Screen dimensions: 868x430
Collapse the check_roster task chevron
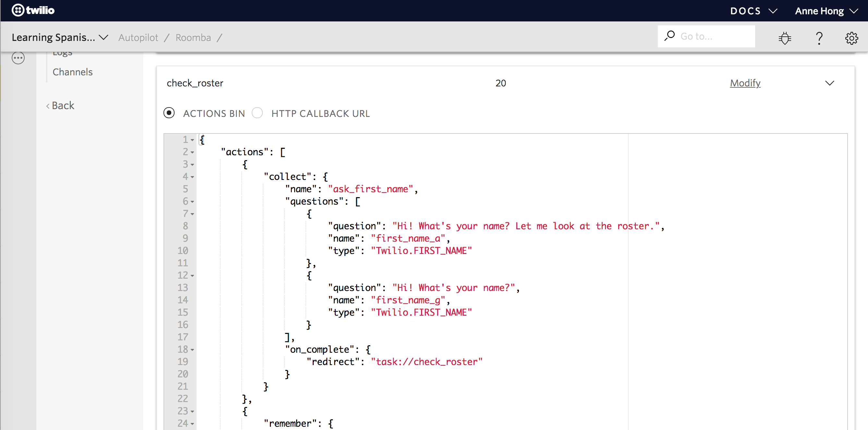pos(830,83)
